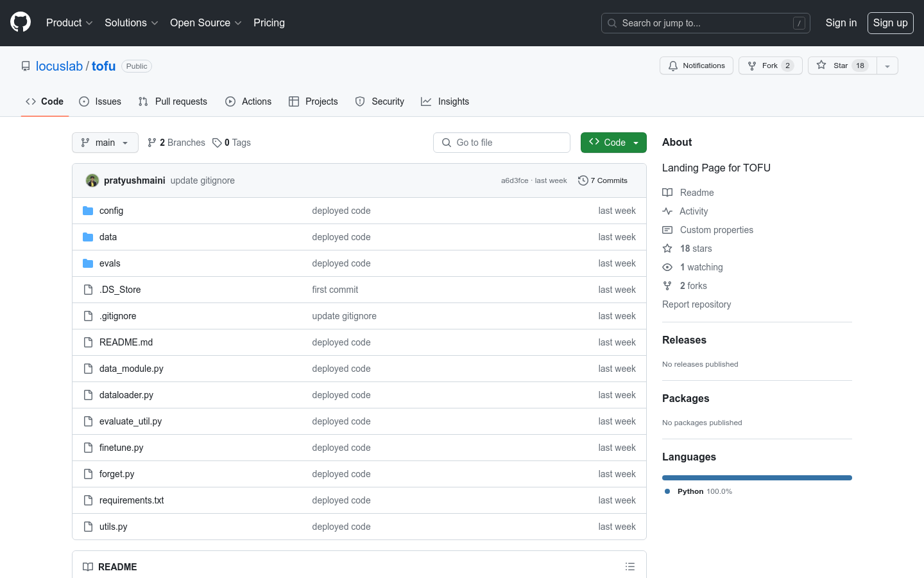
Task: Click the .gitignore file icon
Action: tap(88, 316)
